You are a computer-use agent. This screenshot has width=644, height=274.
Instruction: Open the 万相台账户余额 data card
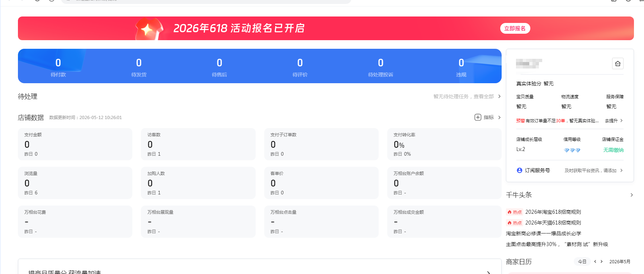444,183
